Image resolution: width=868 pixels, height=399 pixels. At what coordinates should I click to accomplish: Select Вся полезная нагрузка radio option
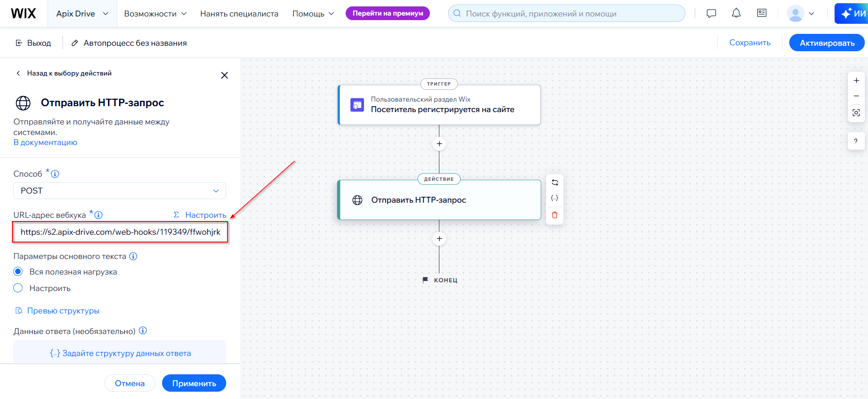pos(18,272)
